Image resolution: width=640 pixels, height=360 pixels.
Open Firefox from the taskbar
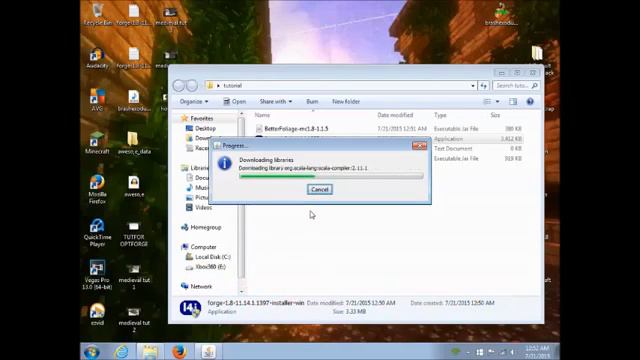pos(179,351)
